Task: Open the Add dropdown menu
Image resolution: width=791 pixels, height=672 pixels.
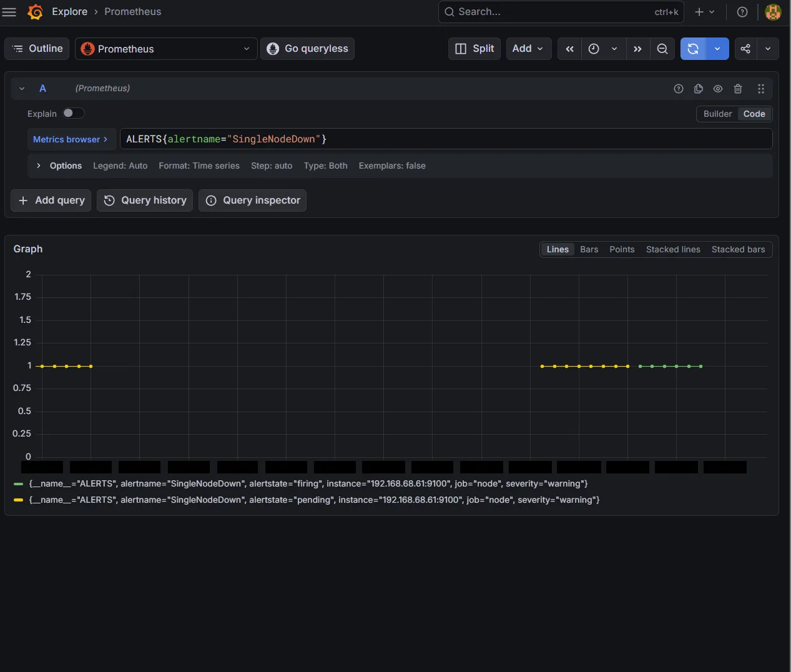Action: click(x=528, y=49)
